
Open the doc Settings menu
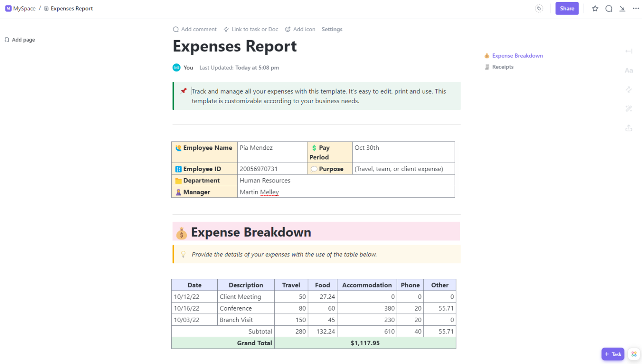pos(332,29)
